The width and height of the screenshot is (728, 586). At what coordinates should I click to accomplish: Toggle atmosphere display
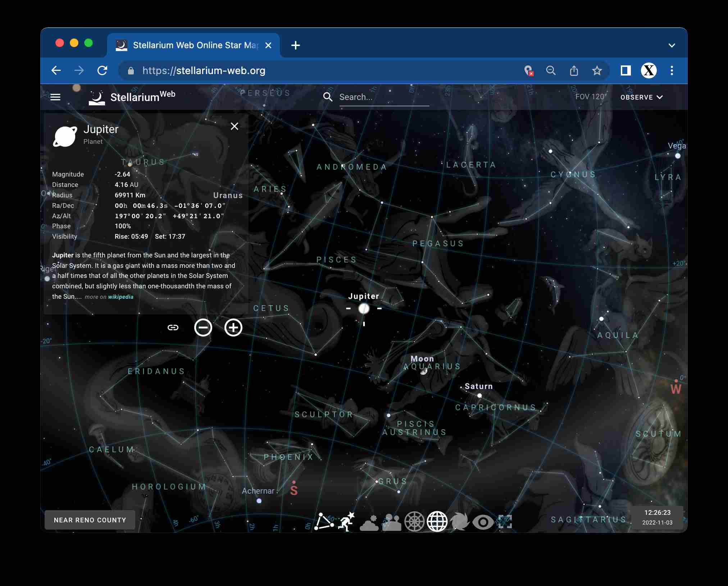(x=369, y=522)
